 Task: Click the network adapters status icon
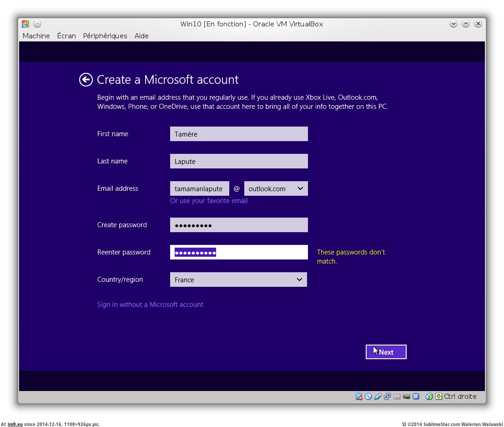[x=388, y=396]
